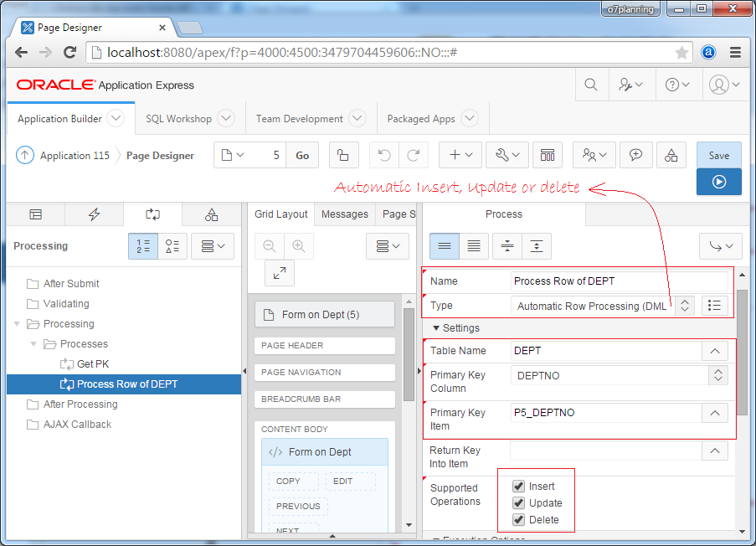
Task: Open the Packaged Apps tab
Action: (421, 119)
